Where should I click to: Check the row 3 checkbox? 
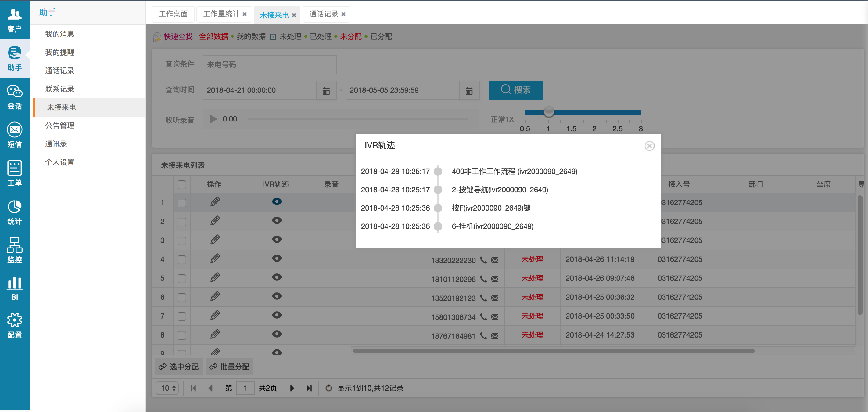[181, 240]
